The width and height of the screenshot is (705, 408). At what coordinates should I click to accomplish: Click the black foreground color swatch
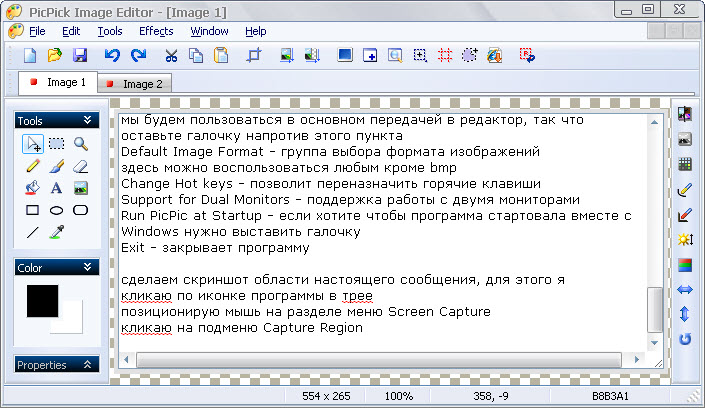(42, 301)
